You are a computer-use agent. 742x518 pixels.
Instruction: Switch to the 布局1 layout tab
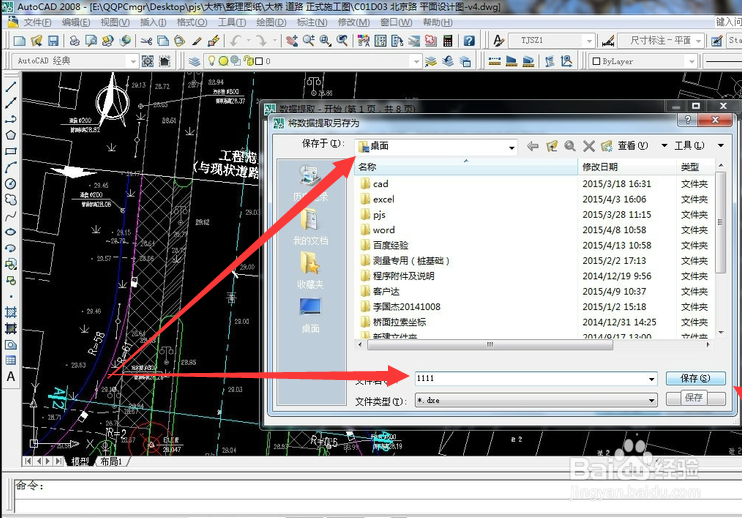(112, 461)
